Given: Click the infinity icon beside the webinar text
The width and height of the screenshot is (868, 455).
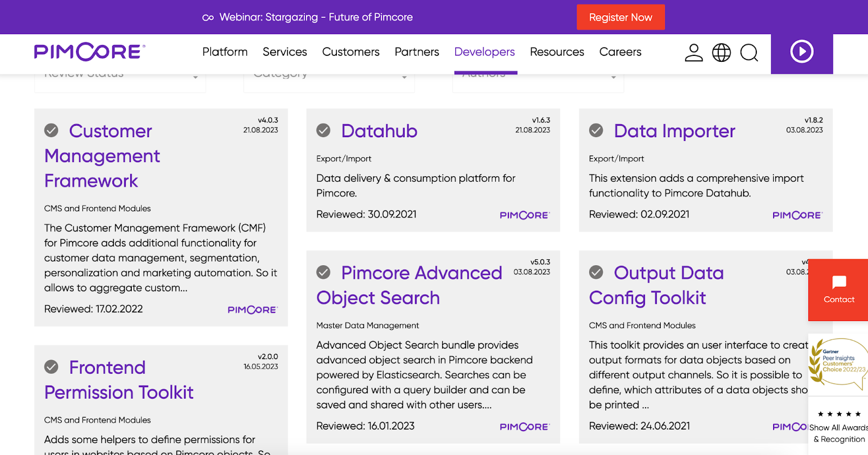Looking at the screenshot, I should pos(208,18).
